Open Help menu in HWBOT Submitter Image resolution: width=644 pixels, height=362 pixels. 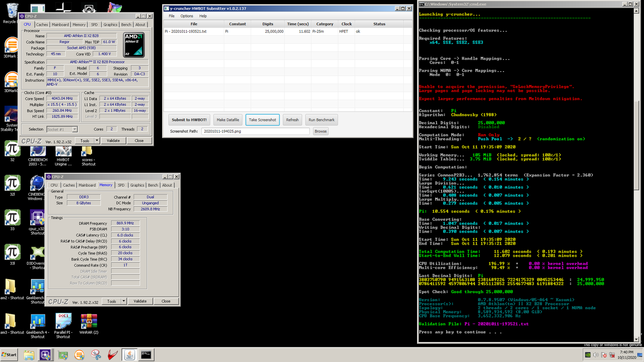[x=203, y=16]
